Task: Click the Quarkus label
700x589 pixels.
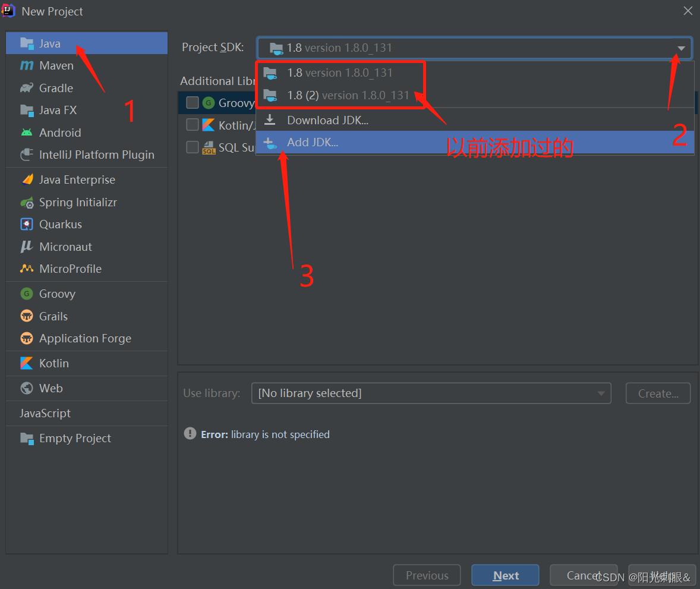Action: tap(61, 224)
